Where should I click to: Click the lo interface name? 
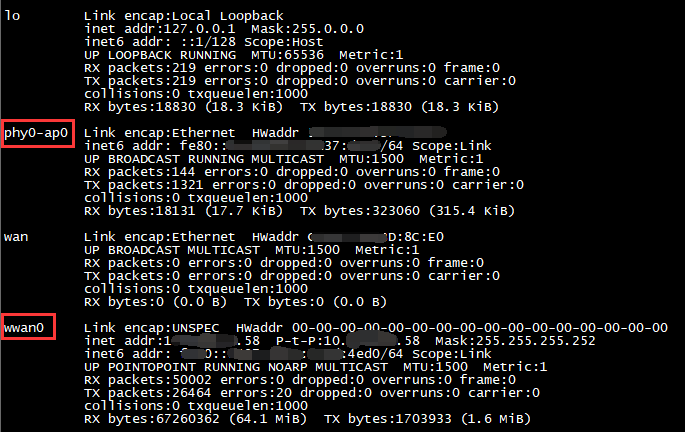pyautogui.click(x=12, y=16)
